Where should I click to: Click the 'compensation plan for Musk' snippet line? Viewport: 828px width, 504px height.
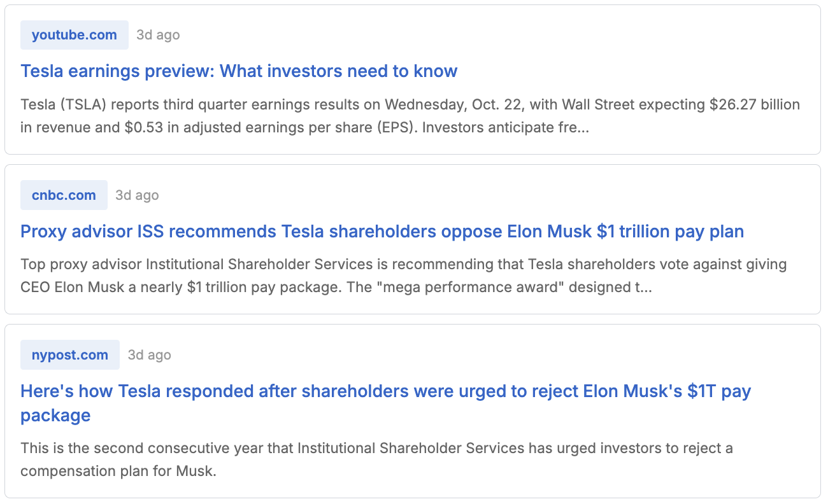[118, 472]
